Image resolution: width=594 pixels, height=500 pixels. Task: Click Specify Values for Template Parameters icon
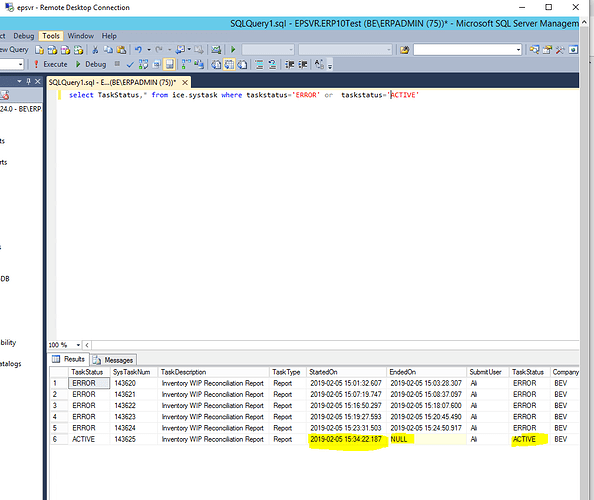click(319, 64)
